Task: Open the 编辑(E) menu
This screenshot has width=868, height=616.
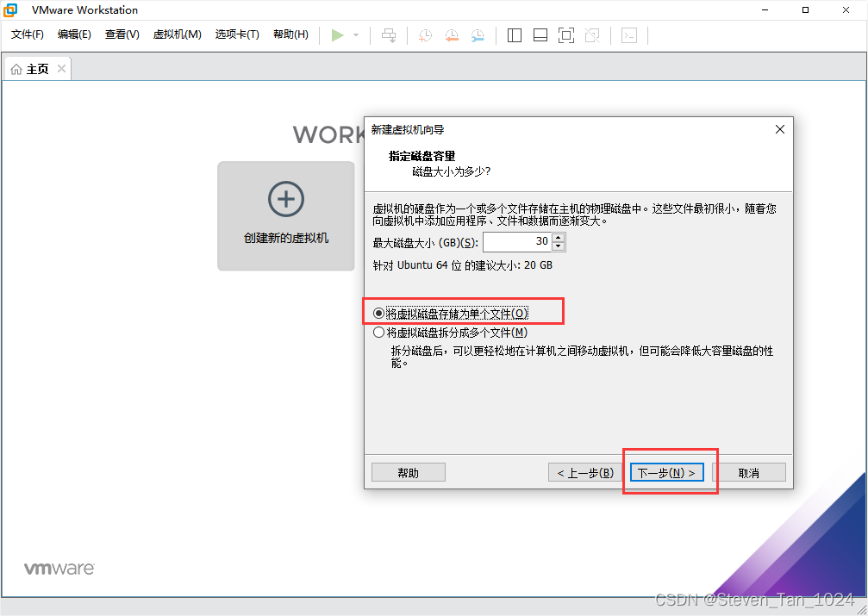Action: pyautogui.click(x=74, y=34)
